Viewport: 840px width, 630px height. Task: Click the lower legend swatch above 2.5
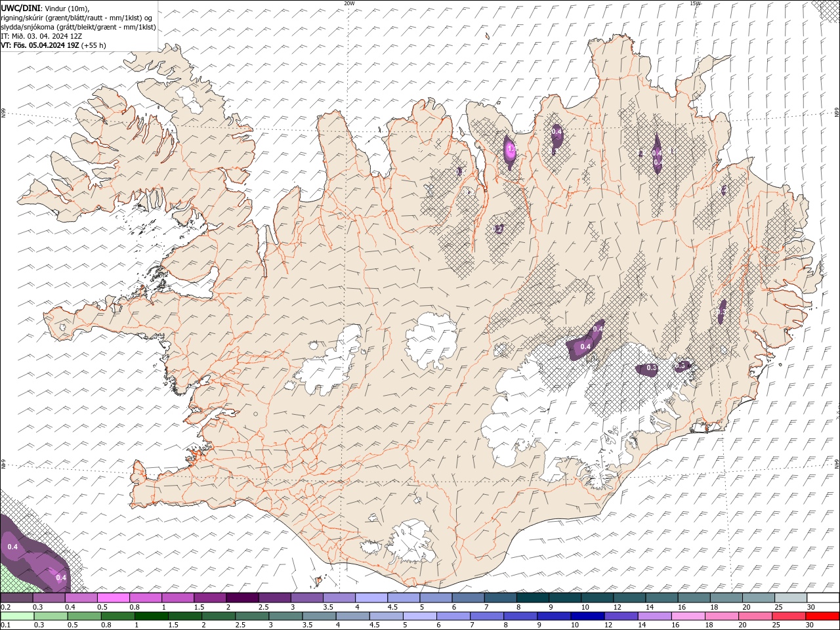(251, 616)
